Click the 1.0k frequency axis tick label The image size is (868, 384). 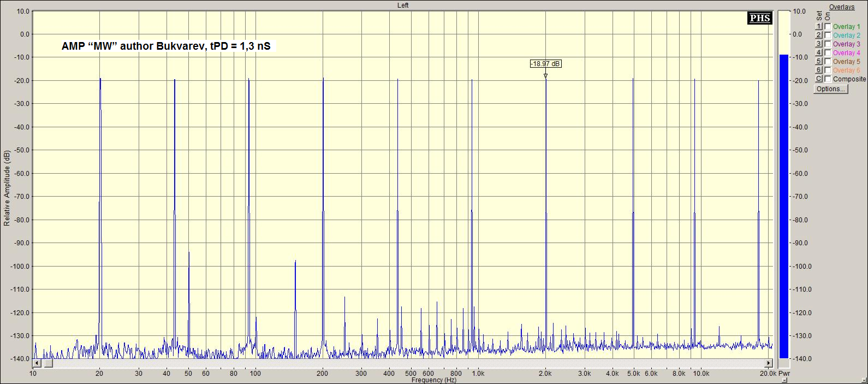click(478, 374)
